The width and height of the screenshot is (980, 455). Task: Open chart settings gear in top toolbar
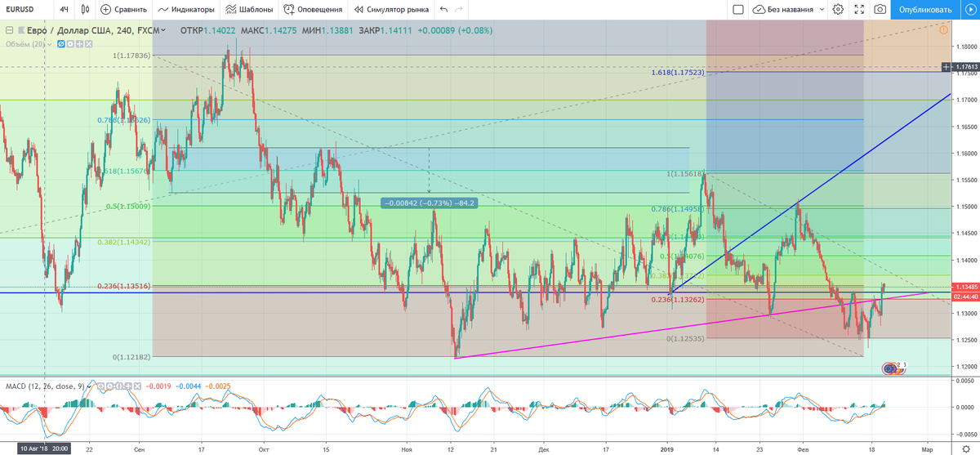tap(838, 10)
